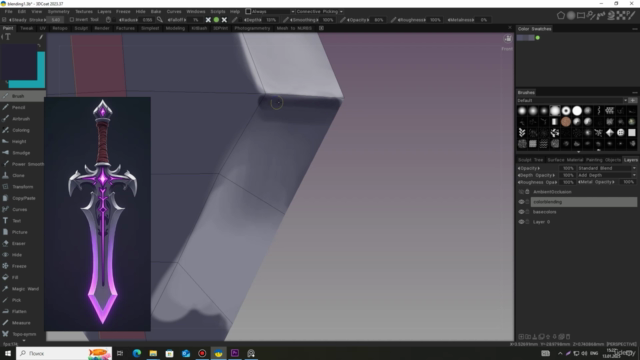The height and width of the screenshot is (360, 640).
Task: Hide the colorblending layer
Action: [x=521, y=202]
